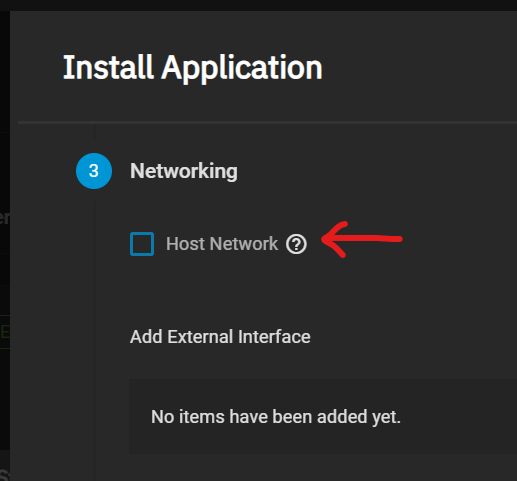Screen dimensions: 517x481
Task: Click the green outlined button at left edge
Action: point(5,332)
